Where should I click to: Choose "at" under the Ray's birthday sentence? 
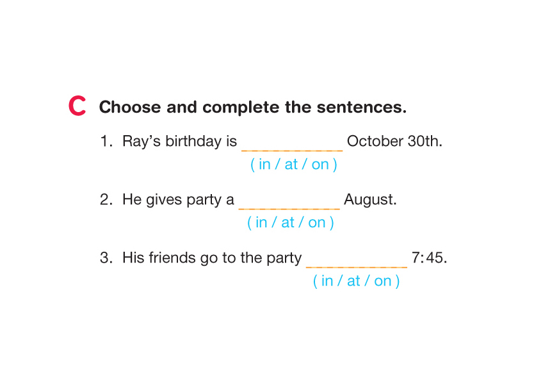pos(291,165)
